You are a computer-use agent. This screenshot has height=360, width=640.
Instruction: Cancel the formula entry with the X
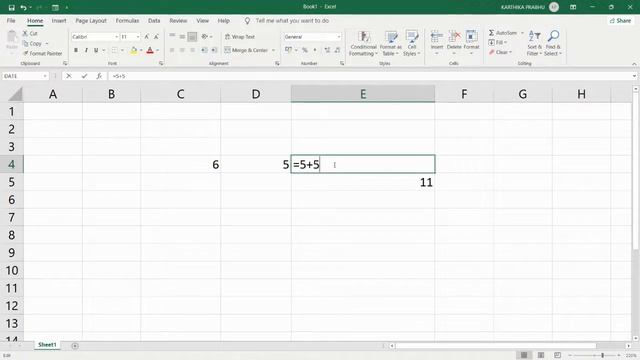[x=69, y=76]
